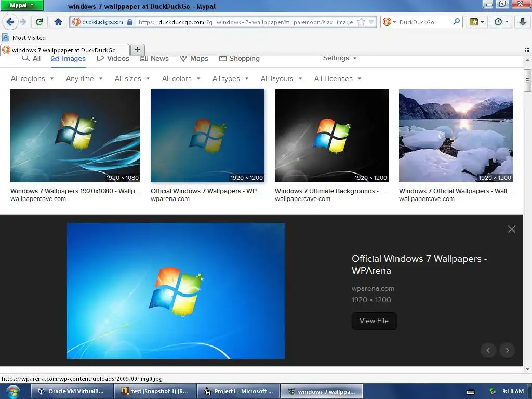Click the padlock security icon in address bar
The width and height of the screenshot is (532, 399).
pos(130,22)
